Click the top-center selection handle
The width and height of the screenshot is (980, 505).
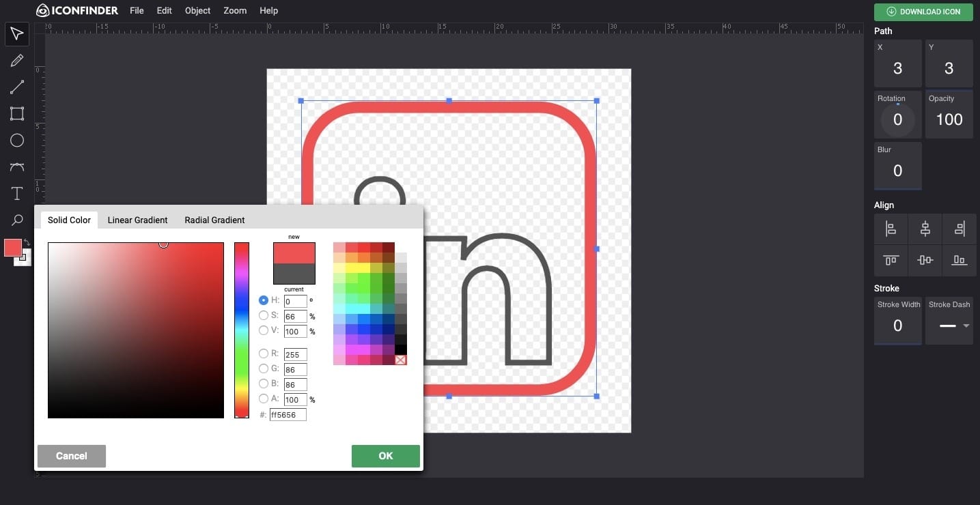point(449,101)
